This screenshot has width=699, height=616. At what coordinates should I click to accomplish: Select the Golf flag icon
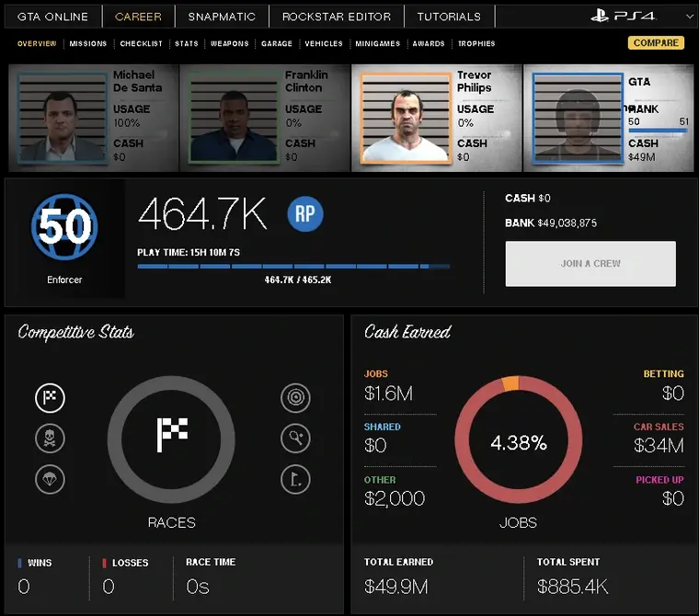coord(295,479)
